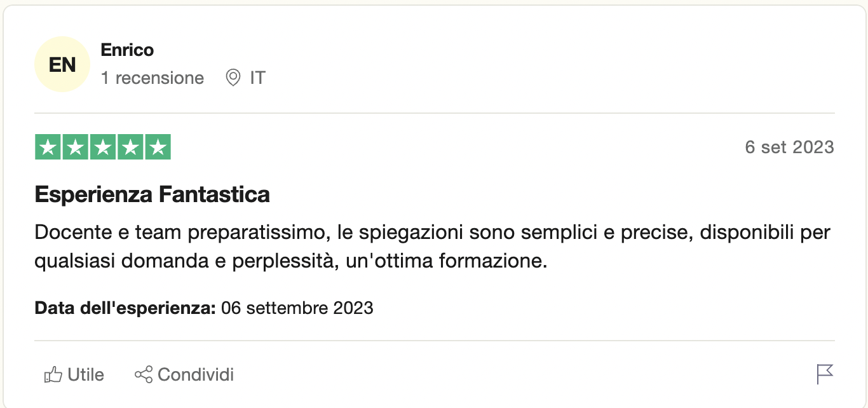The width and height of the screenshot is (868, 408).
Task: Open the "Esperienza Fantastica" review title
Action: pyautogui.click(x=153, y=194)
